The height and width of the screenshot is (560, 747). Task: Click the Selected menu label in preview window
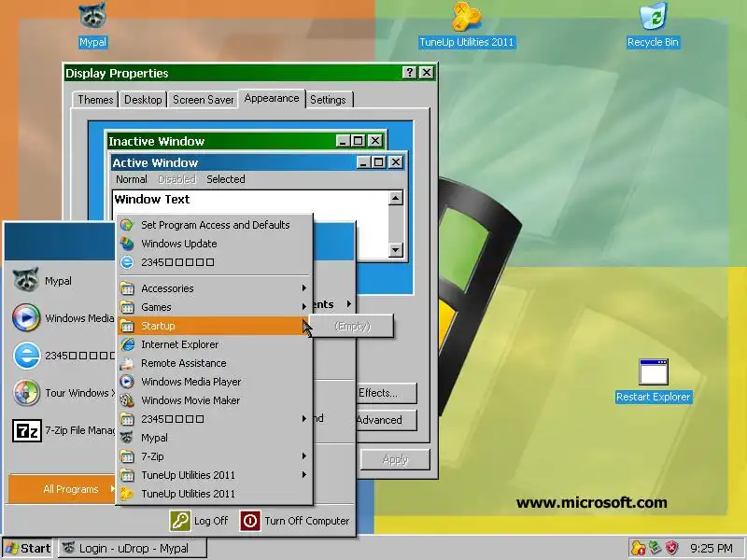(225, 179)
